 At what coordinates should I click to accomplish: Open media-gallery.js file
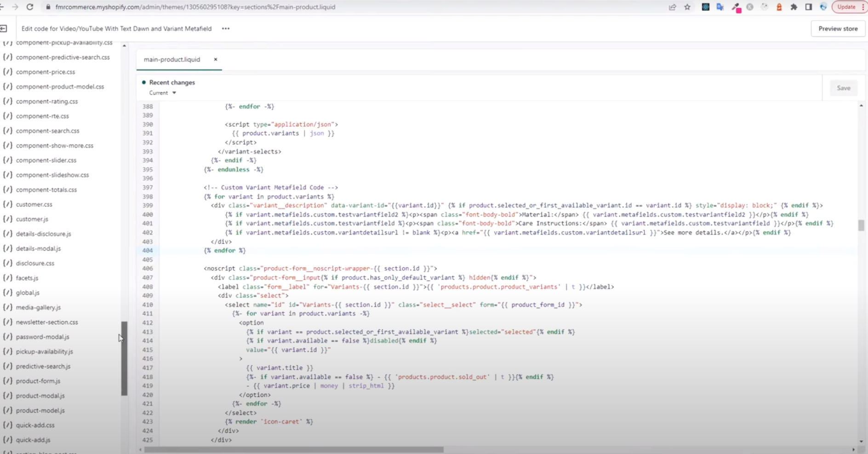click(38, 307)
